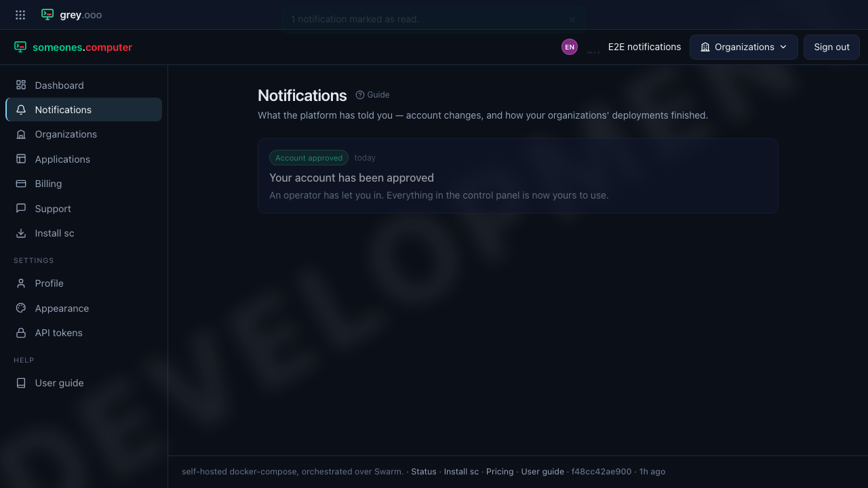Click the Sign out button
Viewport: 868px width, 488px height.
pyautogui.click(x=831, y=47)
